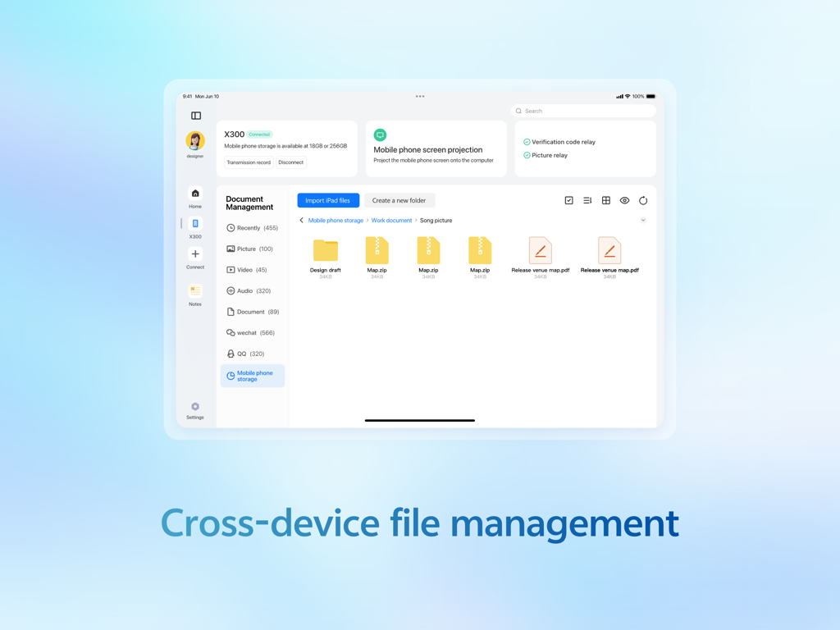Go back using the breadcrumb back chevron
The image size is (840, 630).
(301, 220)
